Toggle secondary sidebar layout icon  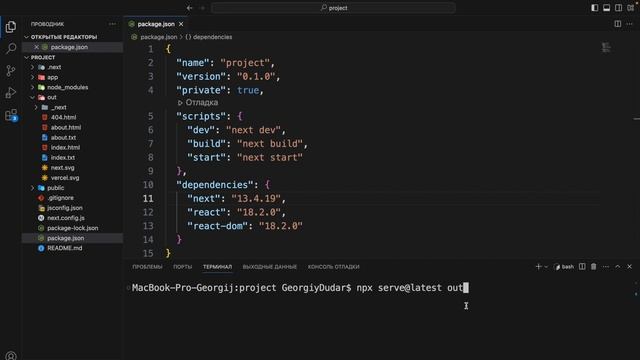(618, 8)
